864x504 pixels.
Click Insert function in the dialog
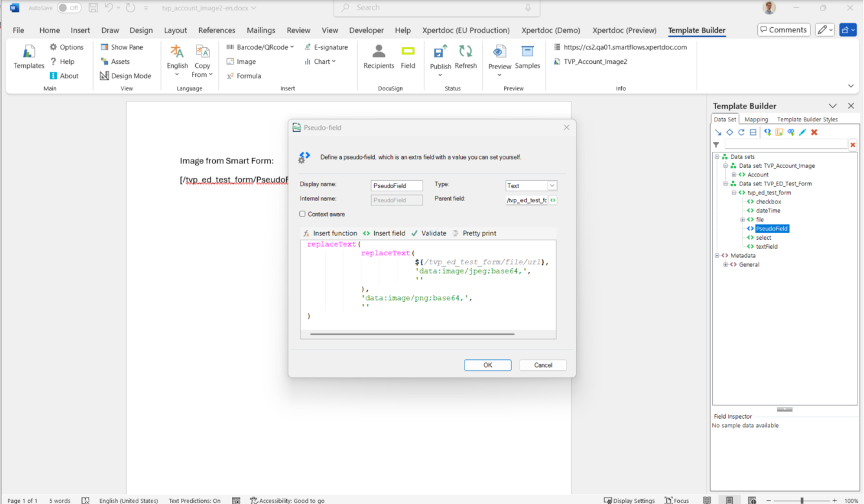click(330, 233)
